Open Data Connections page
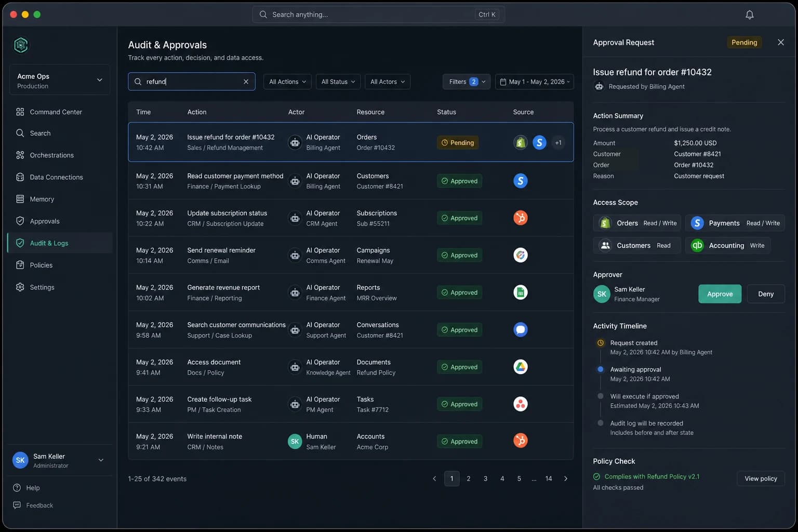Viewport: 798px width, 532px height. [60, 177]
